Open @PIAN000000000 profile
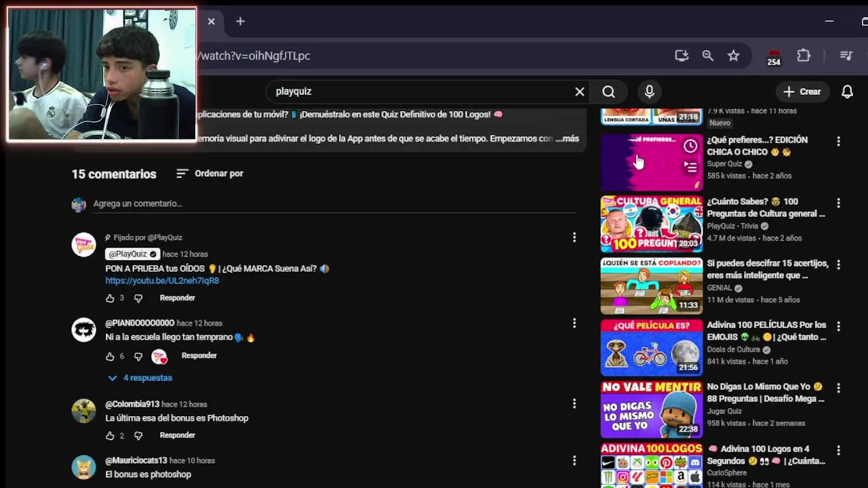Screen dimensions: 868x488 coord(140,323)
